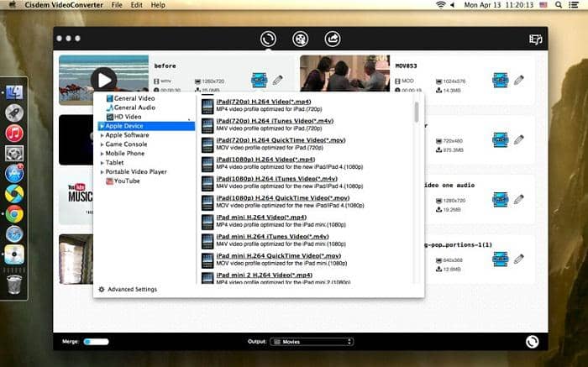The height and width of the screenshot is (367, 588).
Task: Open Advanced Settings
Action: pyautogui.click(x=128, y=290)
